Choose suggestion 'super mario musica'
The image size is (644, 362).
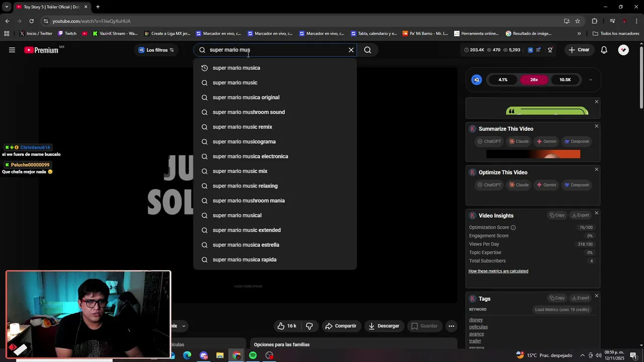(275, 68)
